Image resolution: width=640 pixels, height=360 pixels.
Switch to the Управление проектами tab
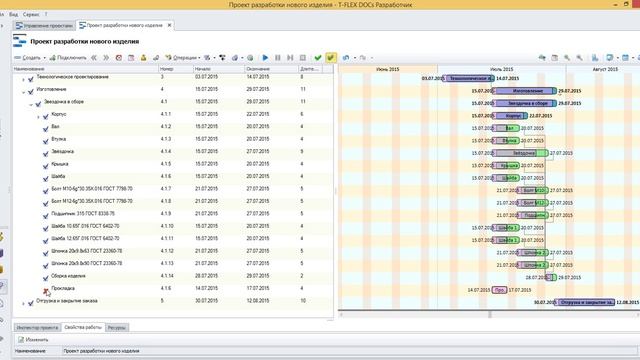44,25
